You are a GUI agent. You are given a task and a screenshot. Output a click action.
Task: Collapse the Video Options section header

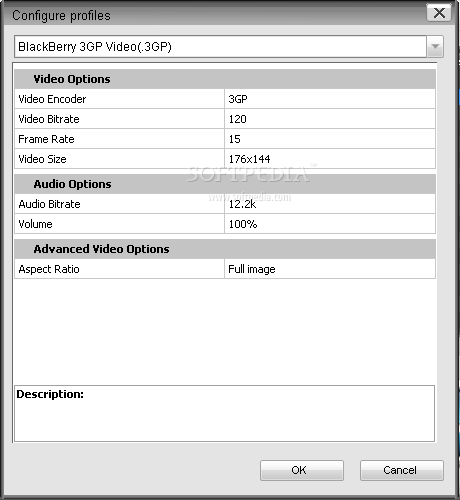tap(225, 79)
